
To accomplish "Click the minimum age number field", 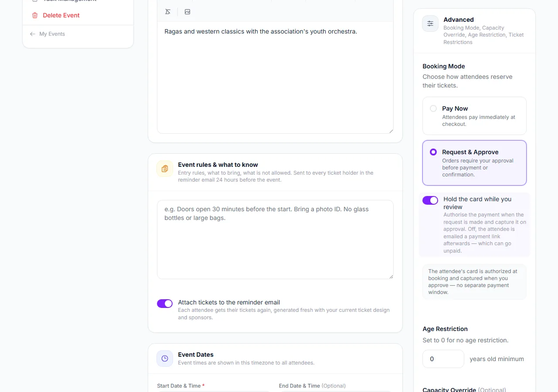I will (x=443, y=359).
